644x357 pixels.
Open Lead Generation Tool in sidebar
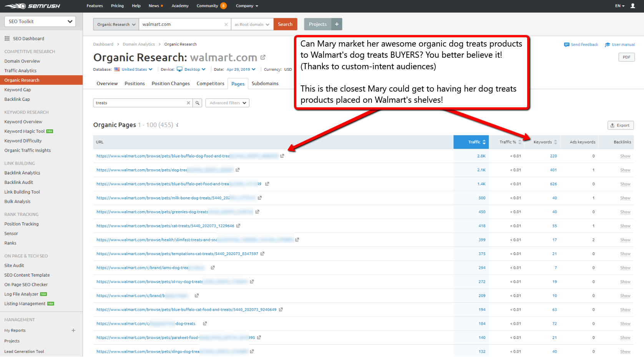pos(24,352)
